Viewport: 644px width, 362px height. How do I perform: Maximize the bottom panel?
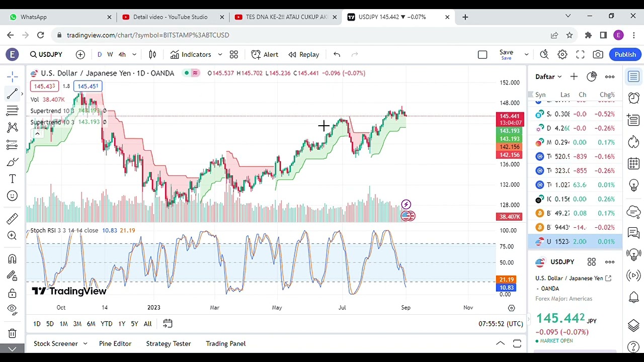pyautogui.click(x=517, y=343)
